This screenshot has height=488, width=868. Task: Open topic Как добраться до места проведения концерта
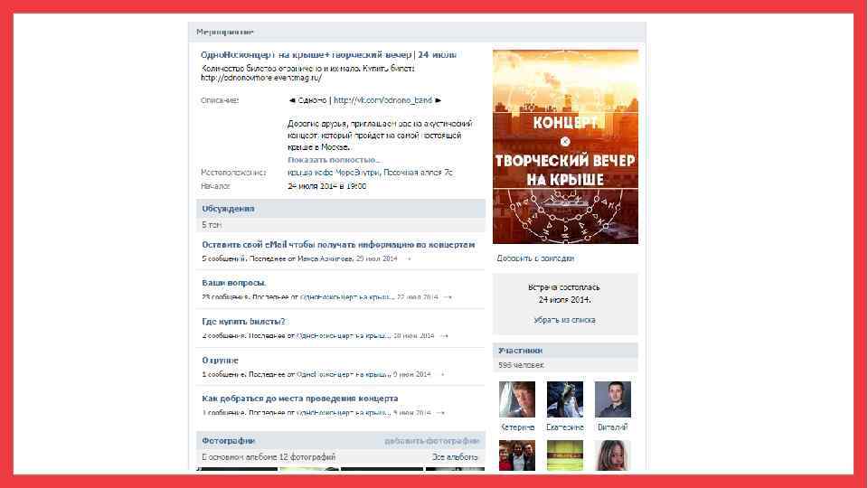click(x=299, y=399)
